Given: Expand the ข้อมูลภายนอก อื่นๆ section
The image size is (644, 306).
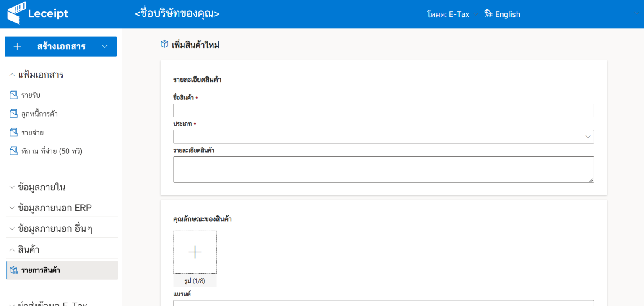Looking at the screenshot, I should click(x=12, y=229).
